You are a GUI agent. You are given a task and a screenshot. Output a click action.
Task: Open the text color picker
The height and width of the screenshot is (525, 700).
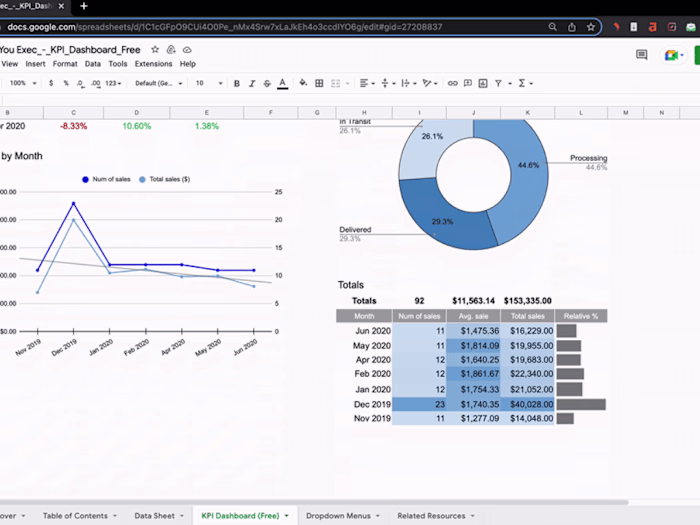click(282, 83)
